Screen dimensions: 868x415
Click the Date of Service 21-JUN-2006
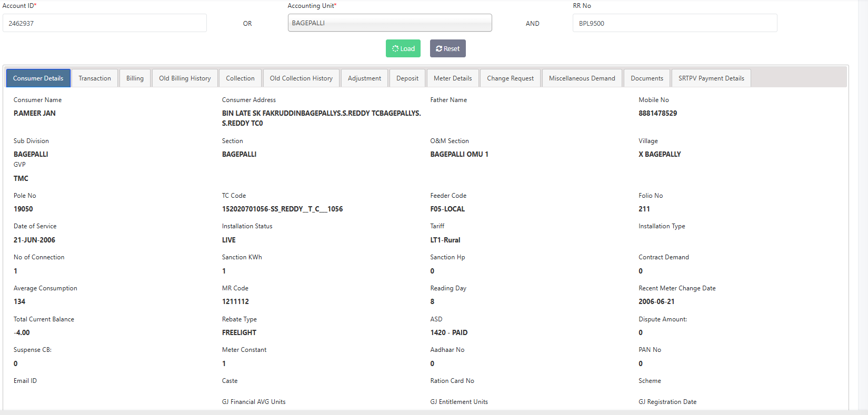[x=34, y=240]
